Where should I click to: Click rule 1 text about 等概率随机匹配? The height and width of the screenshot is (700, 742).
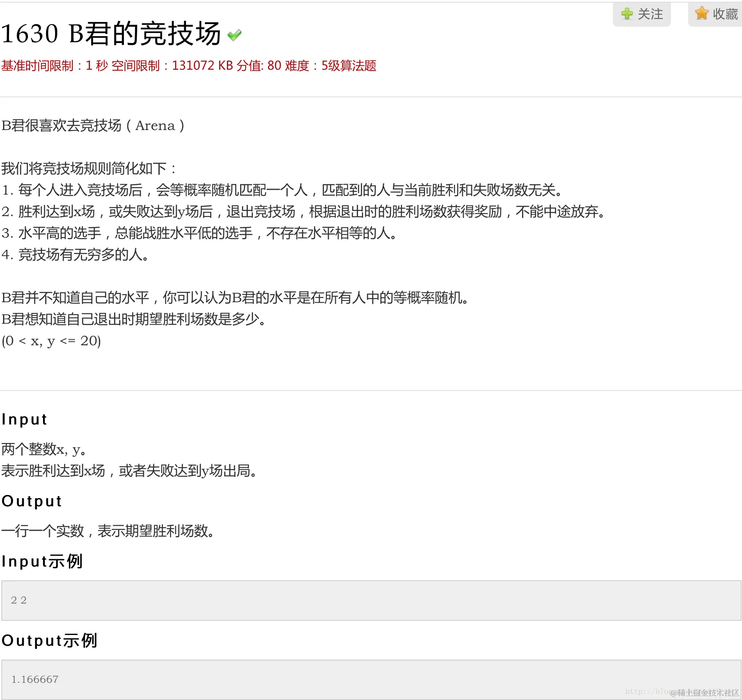pos(282,190)
